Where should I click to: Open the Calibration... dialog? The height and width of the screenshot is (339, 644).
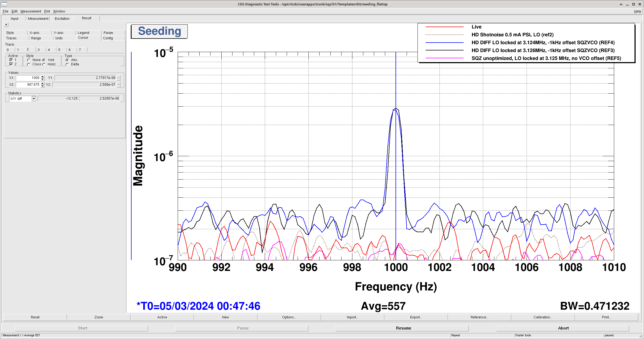tap(543, 317)
